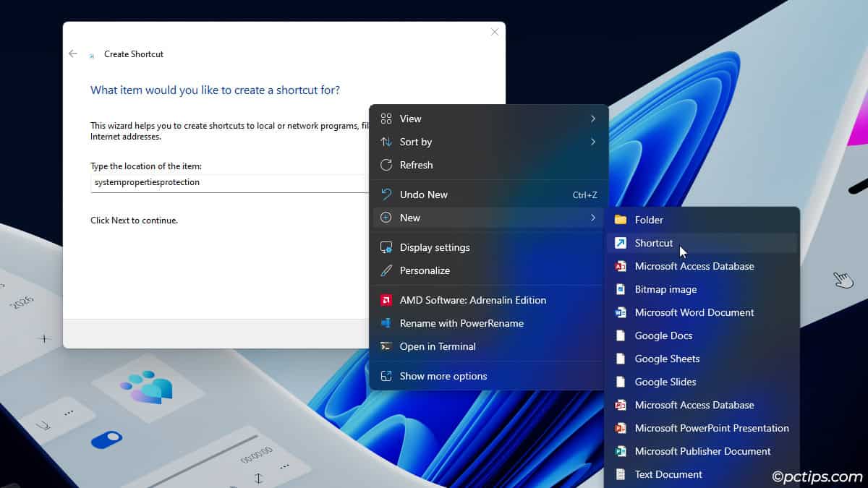The image size is (868, 488).
Task: Click the Personalize pencil icon
Action: [386, 270]
